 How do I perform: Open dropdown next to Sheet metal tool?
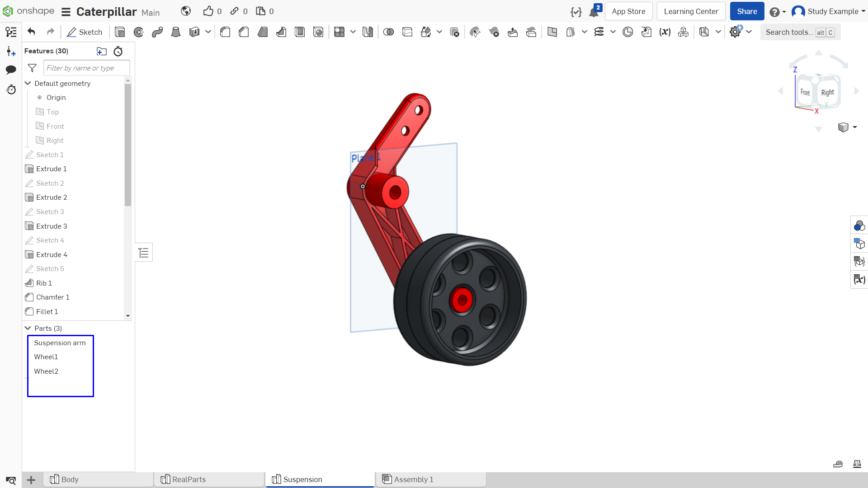pos(718,32)
